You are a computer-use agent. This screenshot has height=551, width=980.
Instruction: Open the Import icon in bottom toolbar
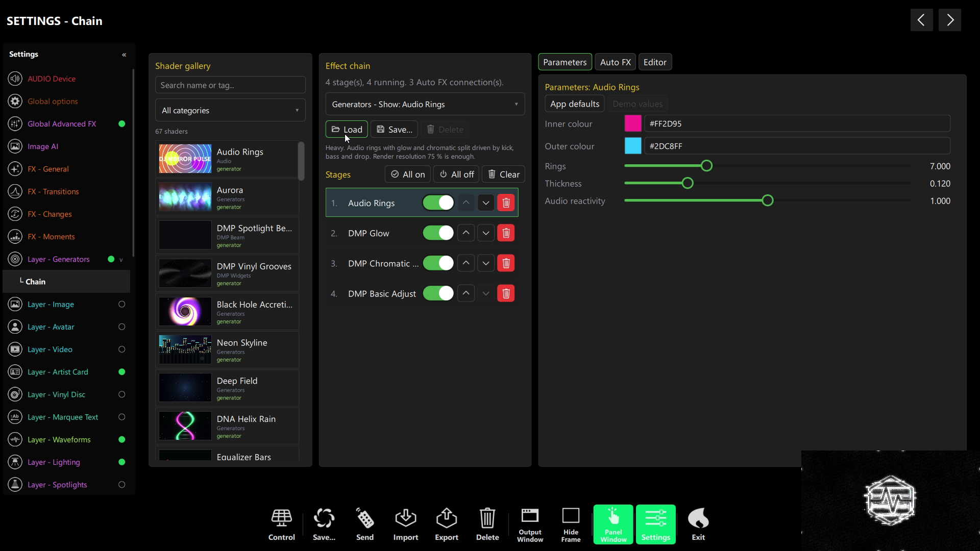[x=405, y=518]
